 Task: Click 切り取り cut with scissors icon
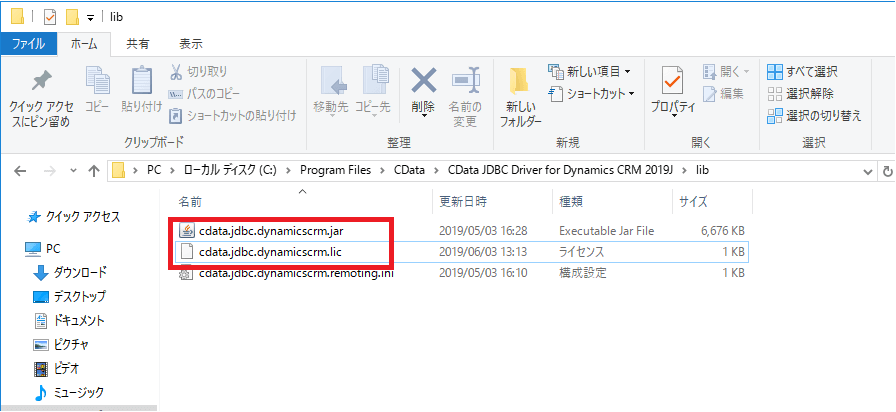198,72
